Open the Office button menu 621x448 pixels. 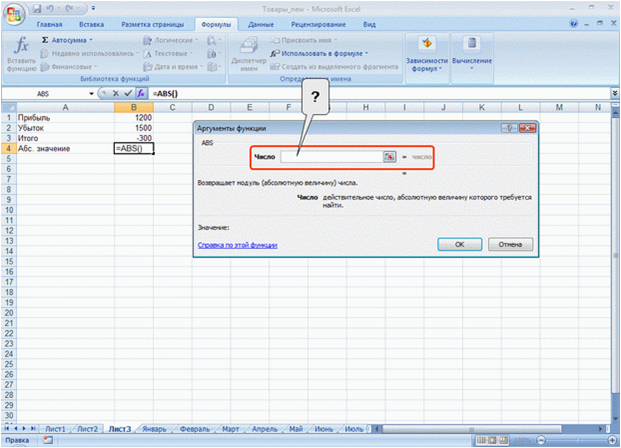click(14, 15)
